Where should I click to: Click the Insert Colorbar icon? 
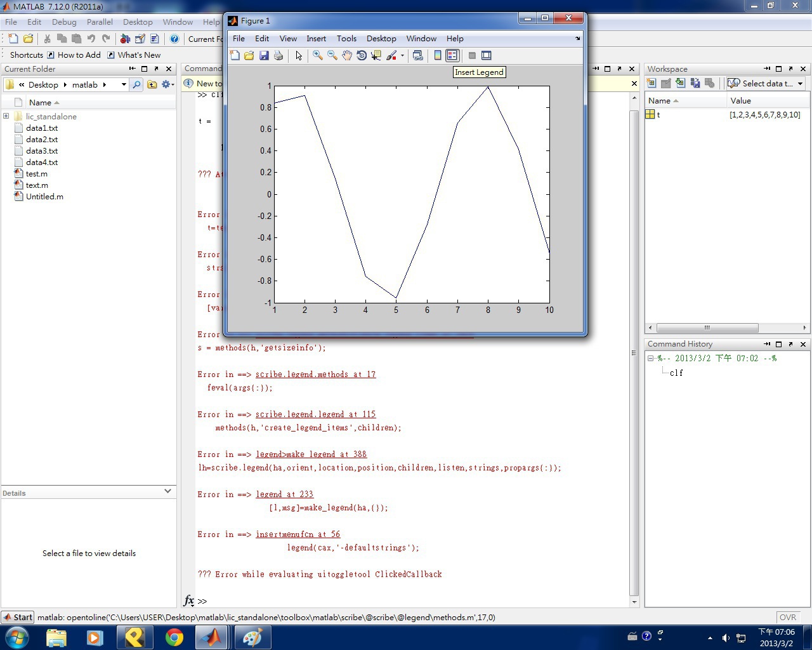(x=437, y=56)
